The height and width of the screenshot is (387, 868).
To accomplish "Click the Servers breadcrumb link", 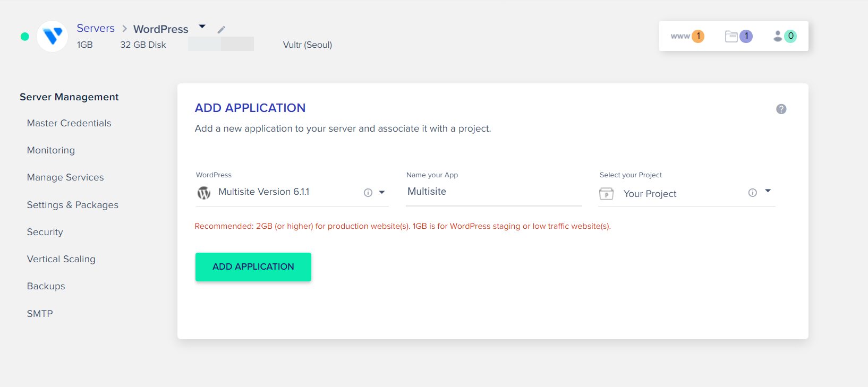I will (96, 28).
